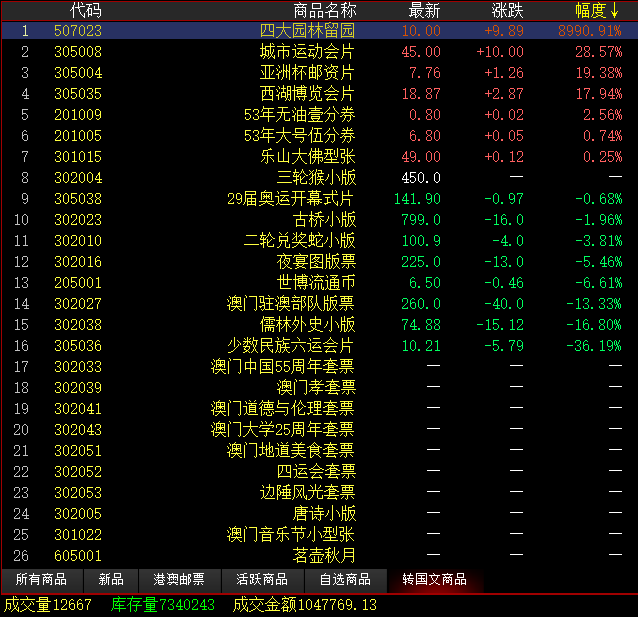Select row 城市运动会片
This screenshot has width=638, height=617.
[319, 52]
